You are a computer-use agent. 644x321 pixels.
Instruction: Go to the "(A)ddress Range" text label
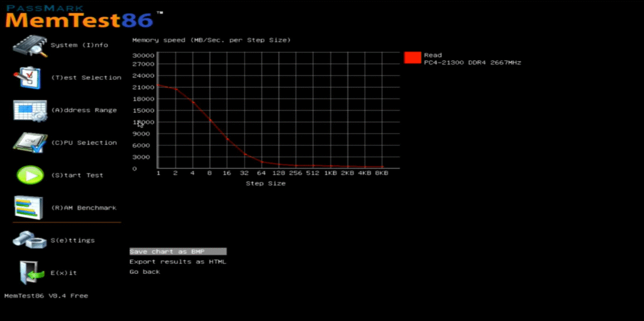(x=84, y=111)
